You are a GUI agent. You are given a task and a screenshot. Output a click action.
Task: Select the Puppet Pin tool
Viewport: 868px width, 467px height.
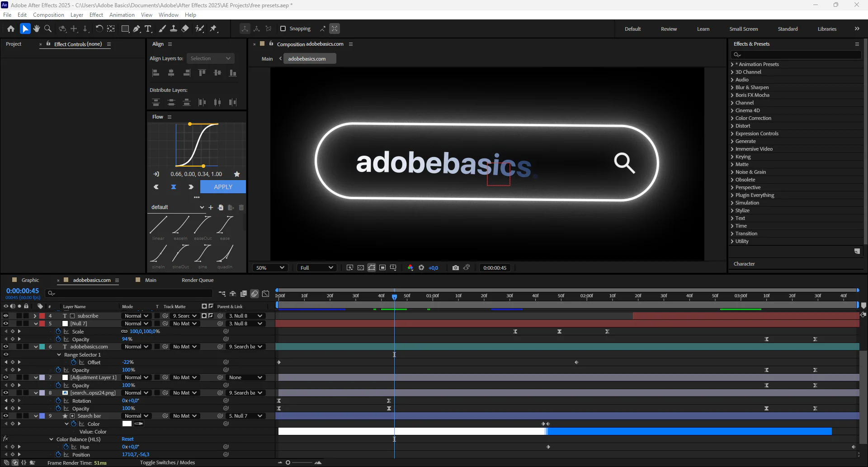pos(213,29)
